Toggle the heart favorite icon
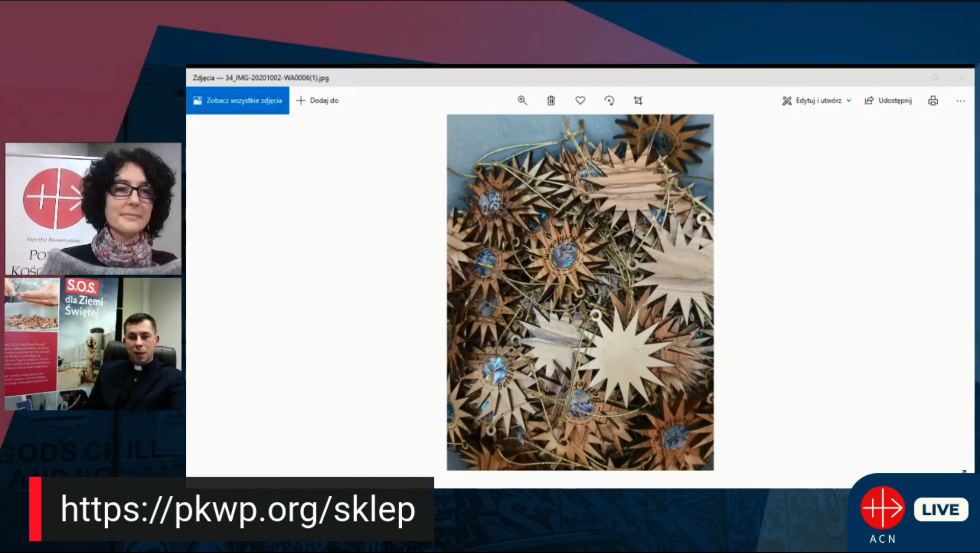 [x=580, y=101]
